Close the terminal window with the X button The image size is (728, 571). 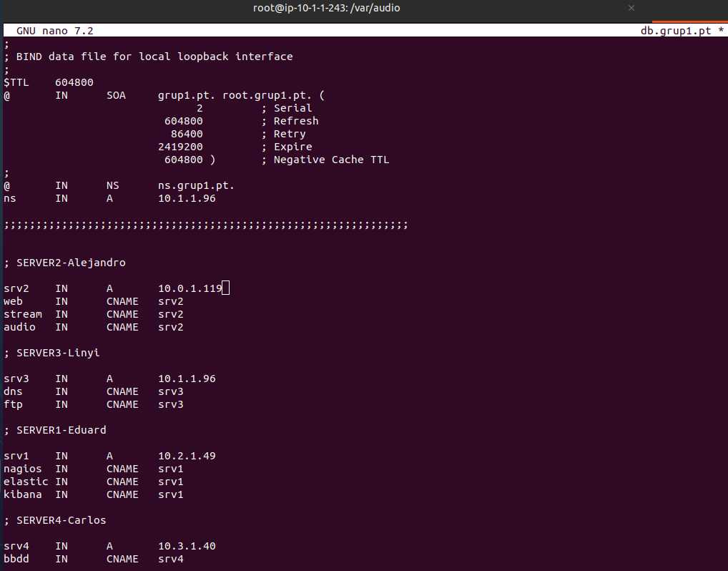[631, 8]
